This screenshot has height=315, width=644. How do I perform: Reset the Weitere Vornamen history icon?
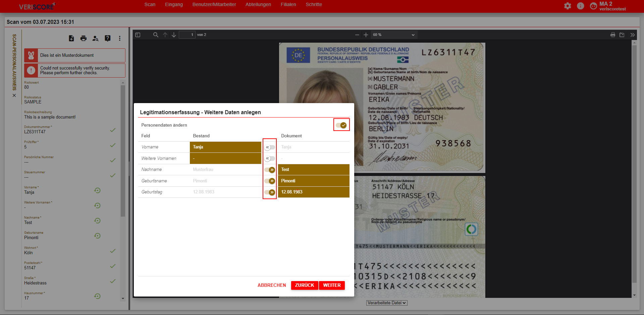(x=98, y=206)
